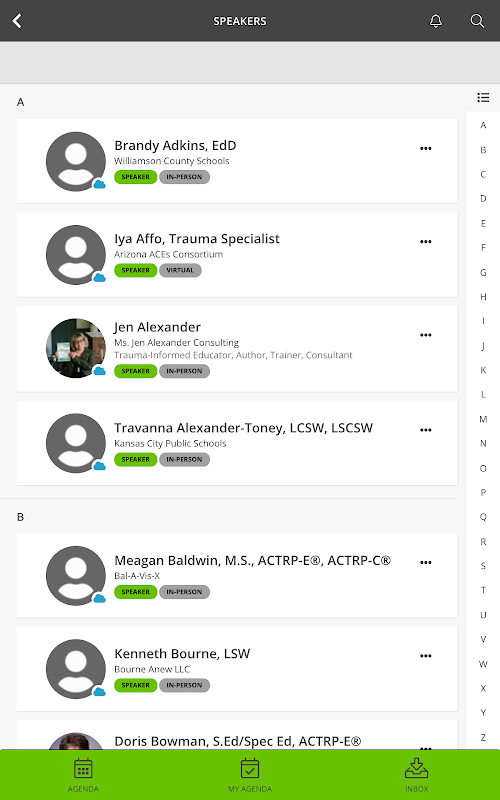Open Travanna Alexander-Toney's speaker profile
The height and width of the screenshot is (800, 500).
237,443
